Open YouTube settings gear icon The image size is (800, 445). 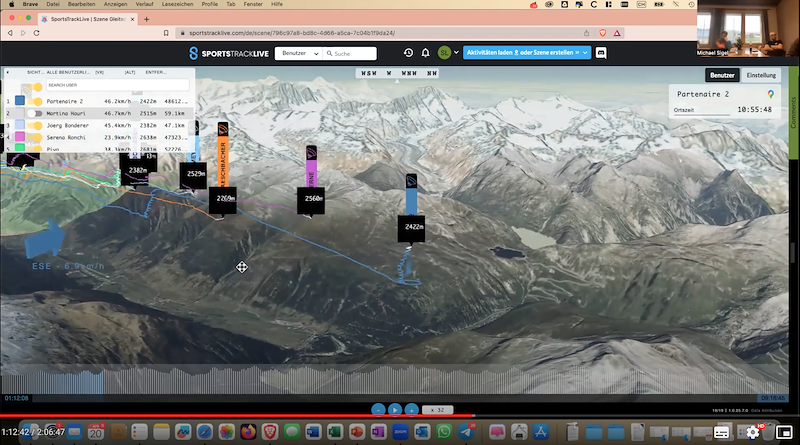(753, 433)
